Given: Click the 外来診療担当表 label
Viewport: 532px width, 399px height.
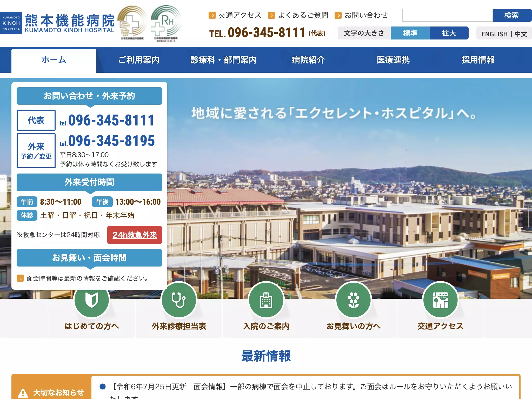Looking at the screenshot, I should click(x=179, y=326).
